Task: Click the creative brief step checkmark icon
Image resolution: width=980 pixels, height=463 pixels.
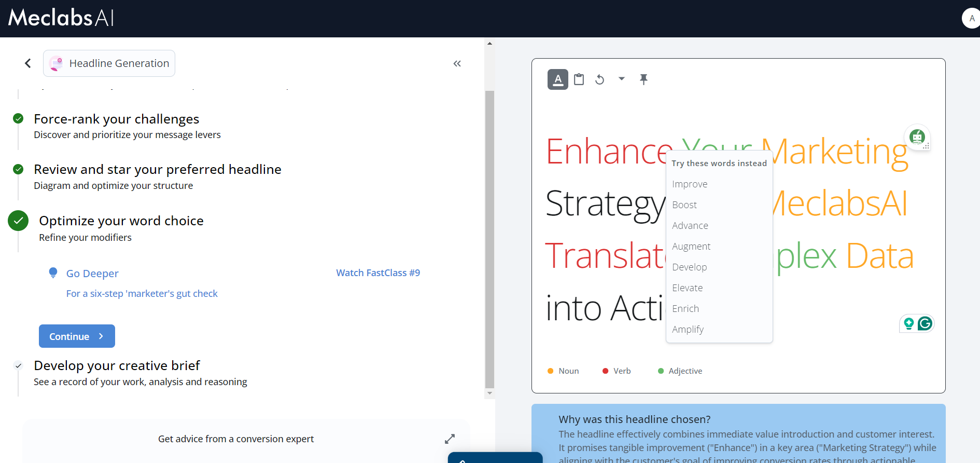Action: point(18,365)
